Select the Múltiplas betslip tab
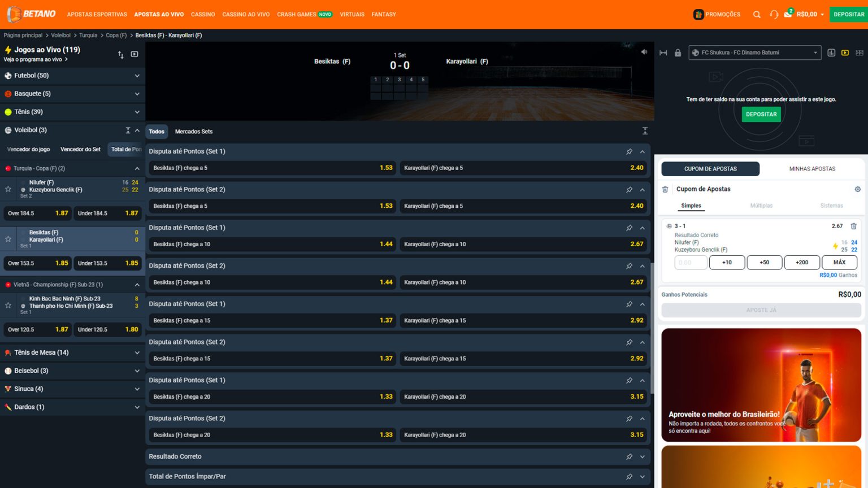868x488 pixels. click(761, 206)
